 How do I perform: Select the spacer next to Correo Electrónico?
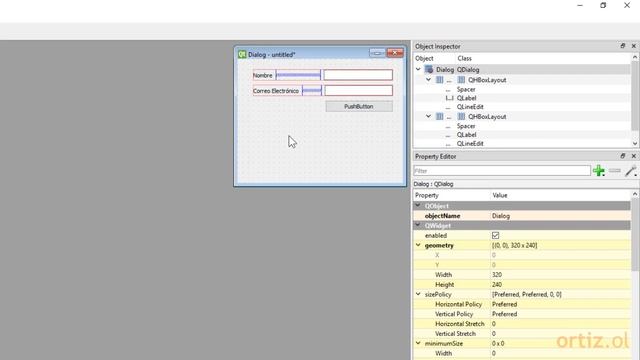[x=312, y=91]
